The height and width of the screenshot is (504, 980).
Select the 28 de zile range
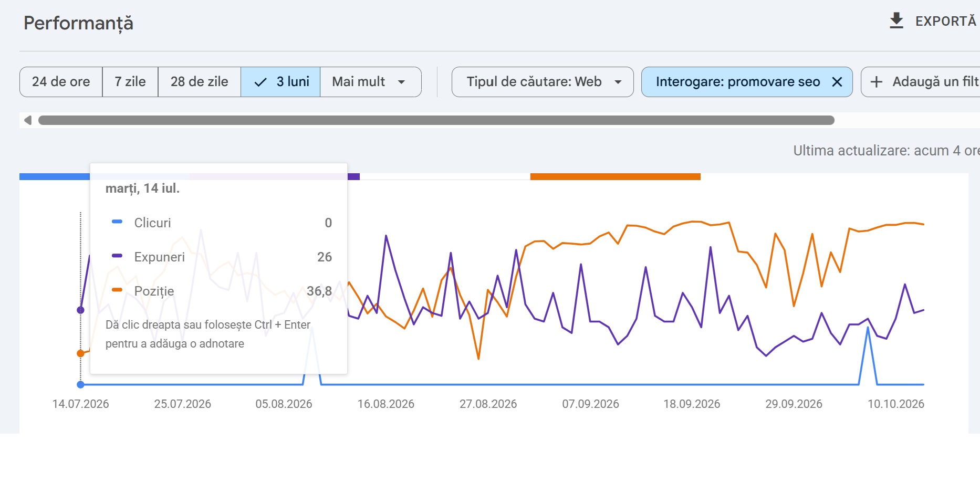coord(200,82)
